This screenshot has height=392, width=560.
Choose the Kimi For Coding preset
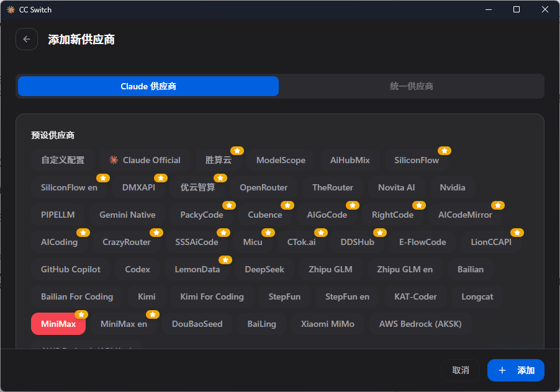point(212,296)
